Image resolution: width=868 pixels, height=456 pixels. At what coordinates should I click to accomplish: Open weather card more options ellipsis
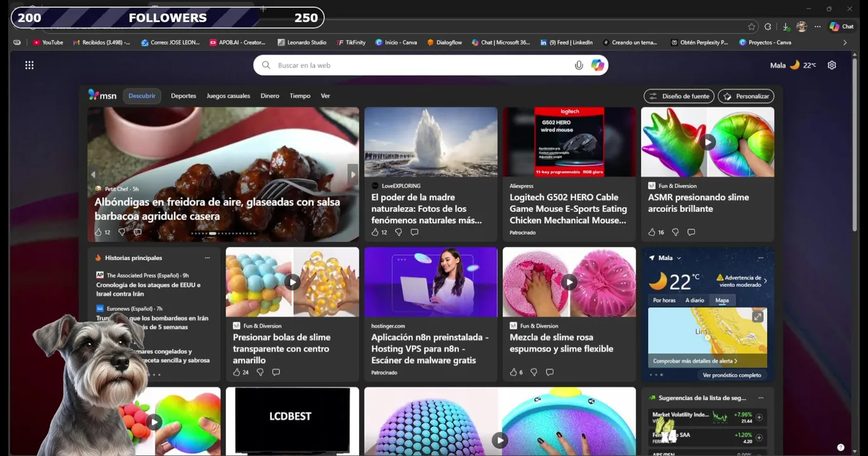click(760, 258)
